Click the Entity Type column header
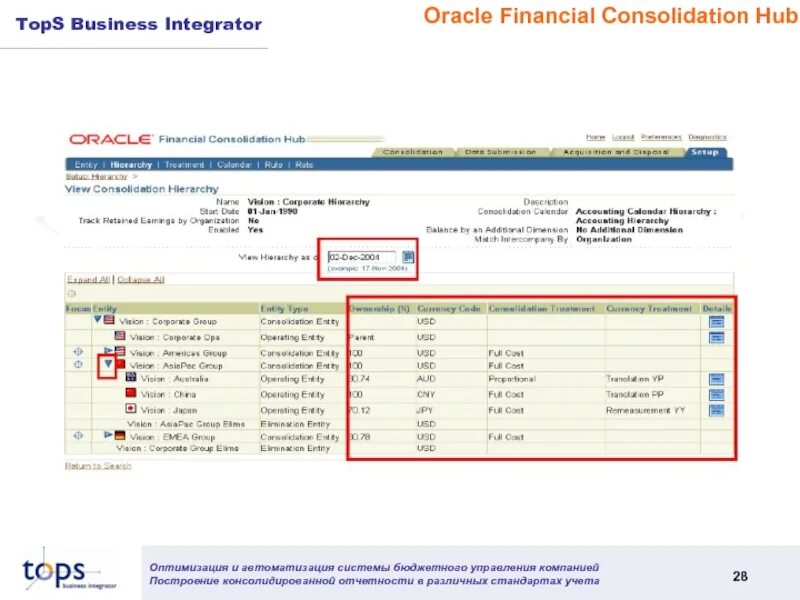Image resolution: width=800 pixels, height=600 pixels. (284, 309)
